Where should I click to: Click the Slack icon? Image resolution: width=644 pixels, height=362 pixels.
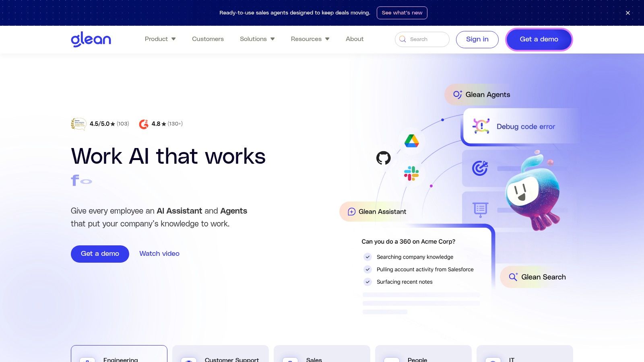click(411, 173)
